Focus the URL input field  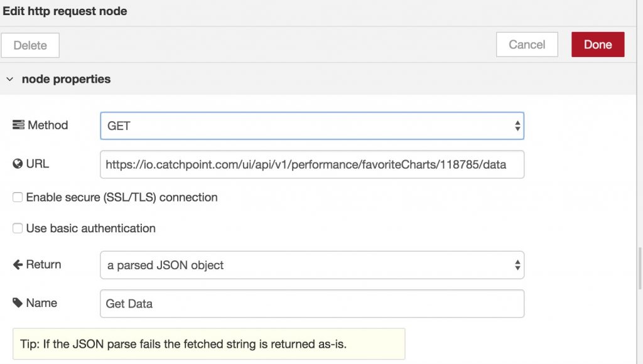coord(312,164)
